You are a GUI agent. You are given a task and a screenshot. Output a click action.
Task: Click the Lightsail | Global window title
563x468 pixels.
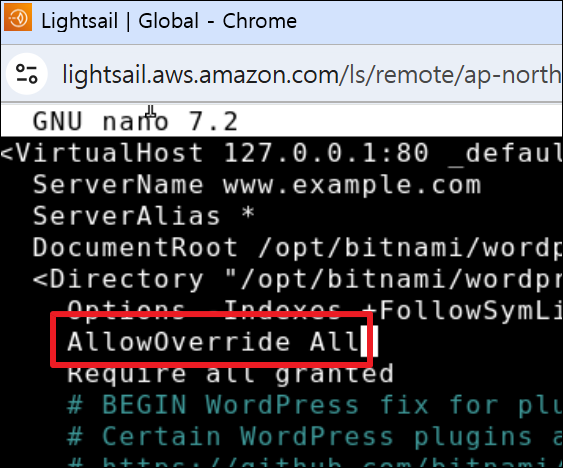pos(169,20)
